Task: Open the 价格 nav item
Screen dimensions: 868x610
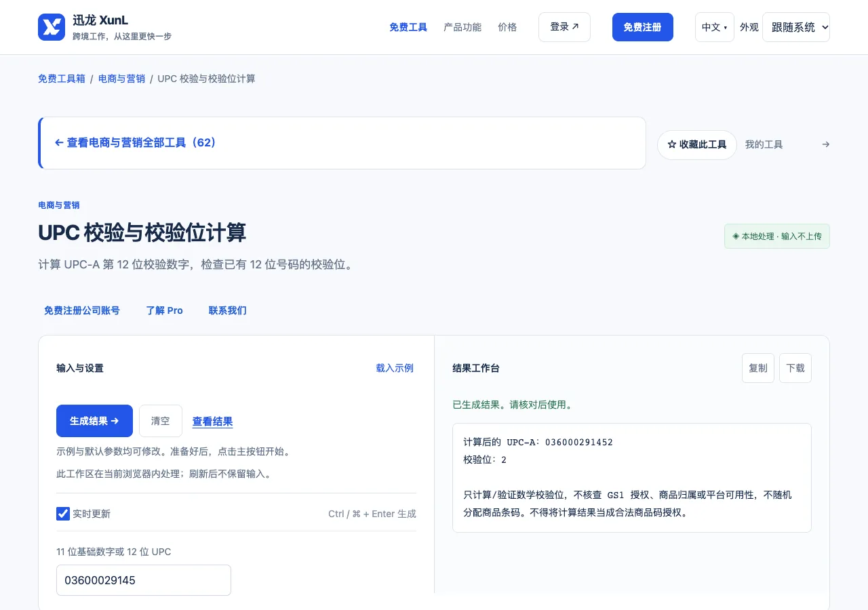Action: (x=507, y=27)
